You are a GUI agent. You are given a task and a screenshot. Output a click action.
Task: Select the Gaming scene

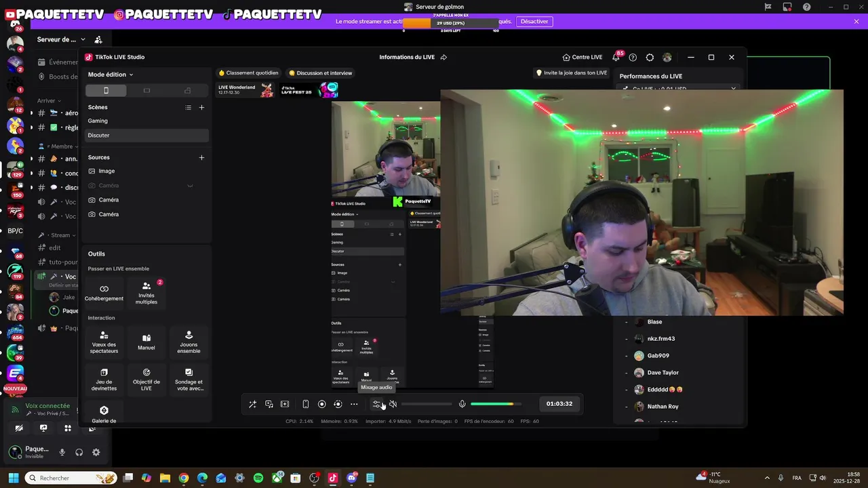tap(146, 121)
